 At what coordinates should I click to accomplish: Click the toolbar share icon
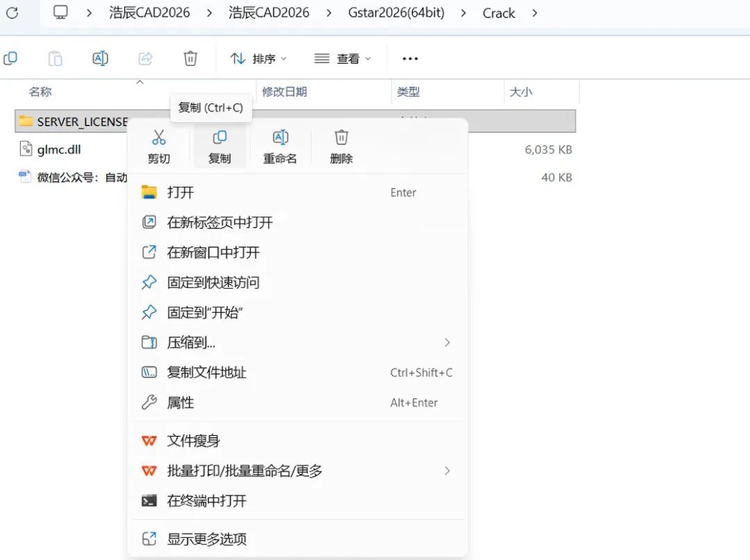tap(145, 58)
